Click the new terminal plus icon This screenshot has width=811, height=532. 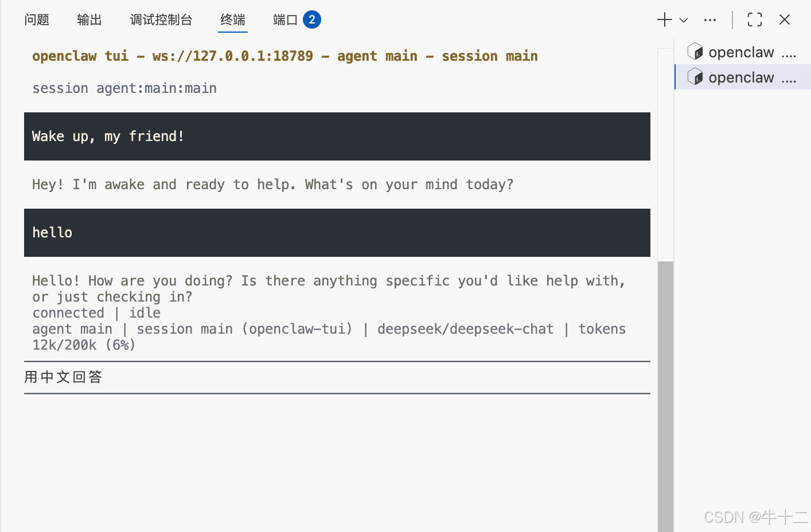click(x=664, y=20)
